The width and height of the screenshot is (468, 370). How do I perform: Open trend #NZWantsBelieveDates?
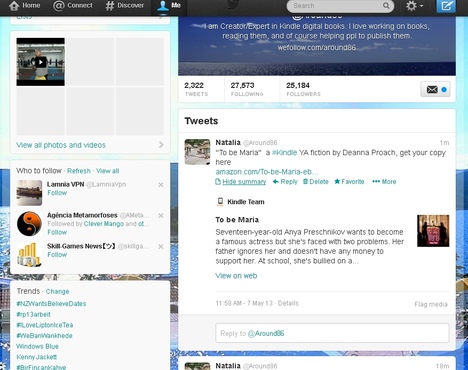coord(51,304)
